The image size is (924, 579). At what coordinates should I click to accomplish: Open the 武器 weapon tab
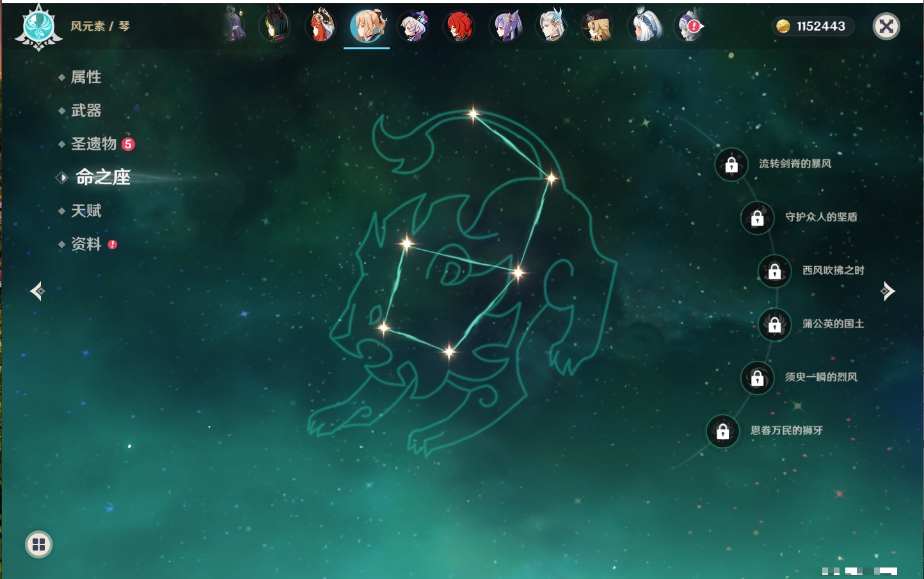tap(86, 111)
